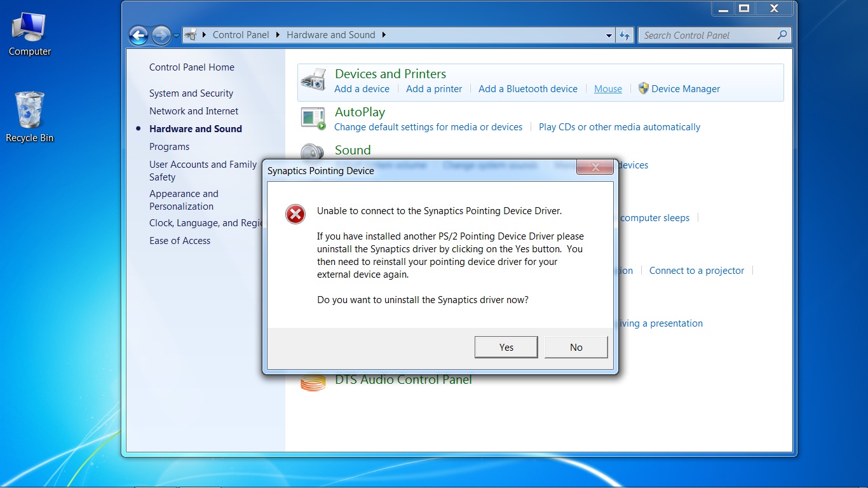Open recent pages dropdown arrow
This screenshot has height=488, width=868.
click(x=176, y=36)
